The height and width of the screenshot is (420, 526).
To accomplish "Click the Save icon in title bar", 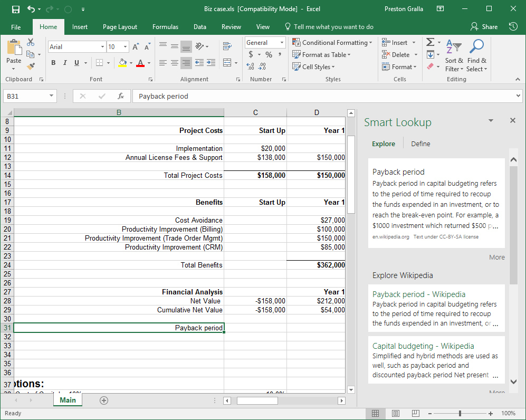I will pos(16,9).
